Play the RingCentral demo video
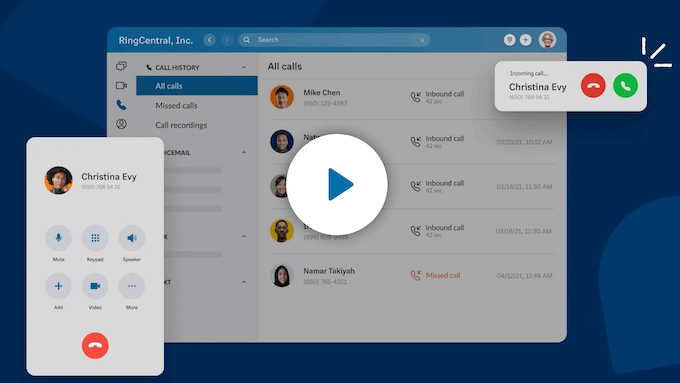The image size is (680, 383). point(337,184)
